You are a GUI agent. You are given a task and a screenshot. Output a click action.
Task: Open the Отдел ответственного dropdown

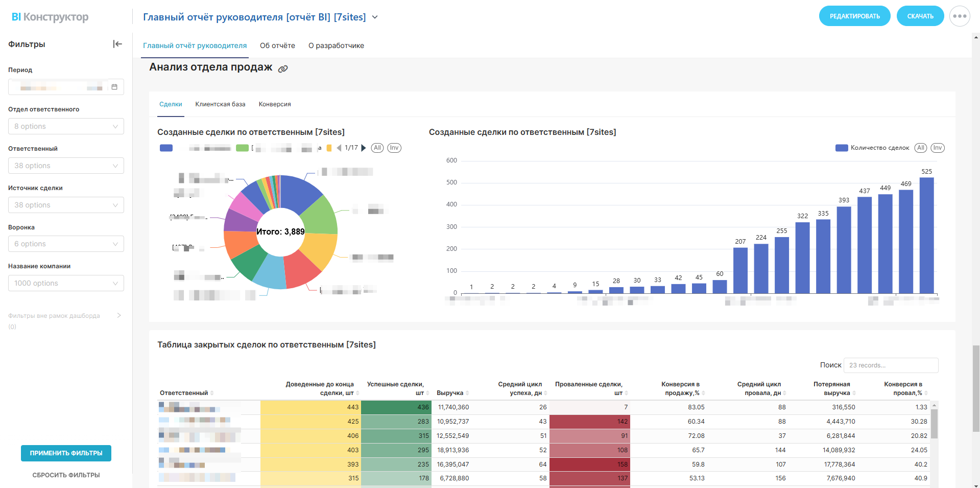click(66, 126)
